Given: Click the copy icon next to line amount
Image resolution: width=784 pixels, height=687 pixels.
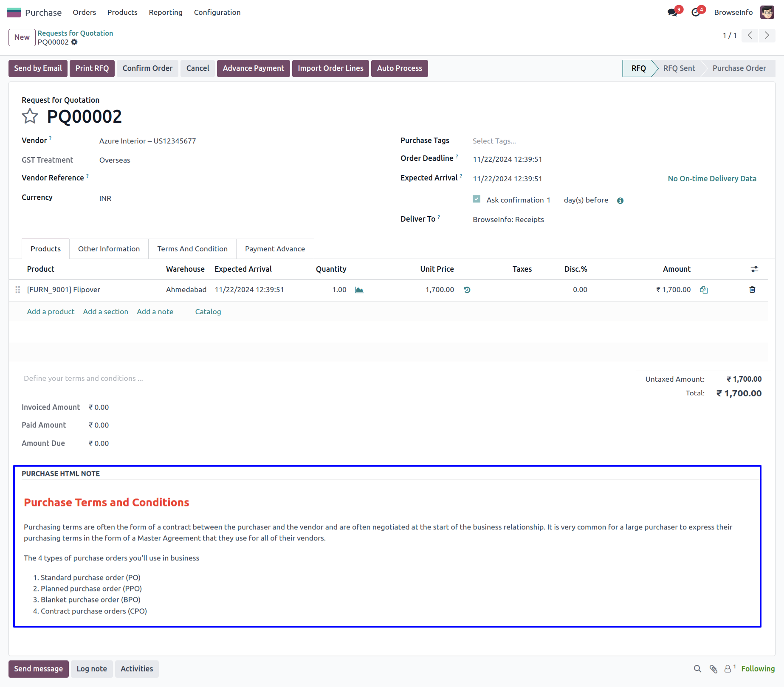Looking at the screenshot, I should point(704,290).
